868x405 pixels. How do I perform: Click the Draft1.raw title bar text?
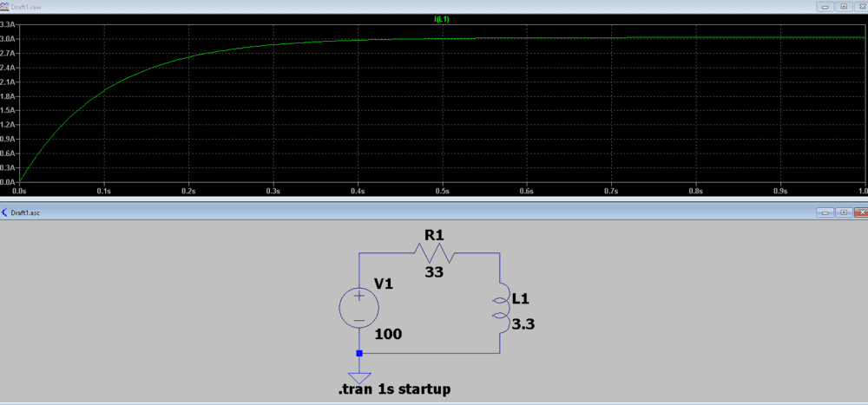coord(25,7)
